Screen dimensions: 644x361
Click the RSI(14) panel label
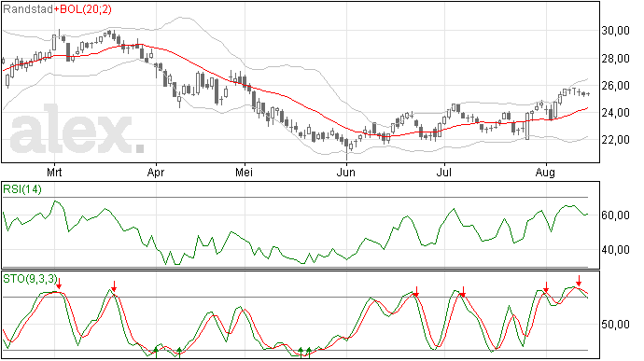22,189
